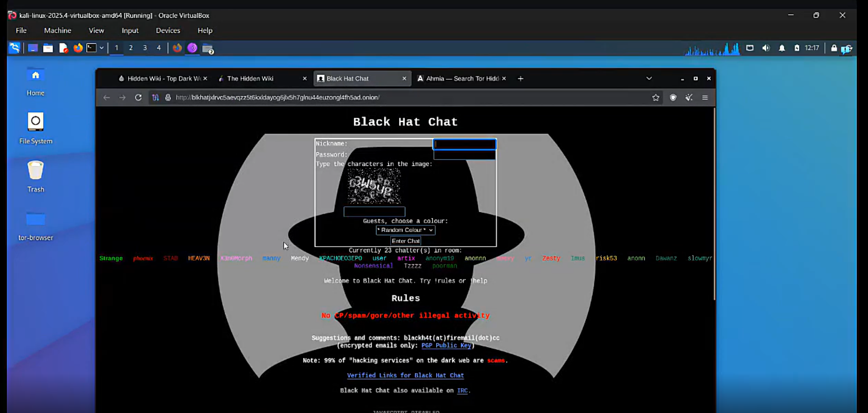Switch to workspace 3
Screen dimensions: 868x413
point(145,48)
